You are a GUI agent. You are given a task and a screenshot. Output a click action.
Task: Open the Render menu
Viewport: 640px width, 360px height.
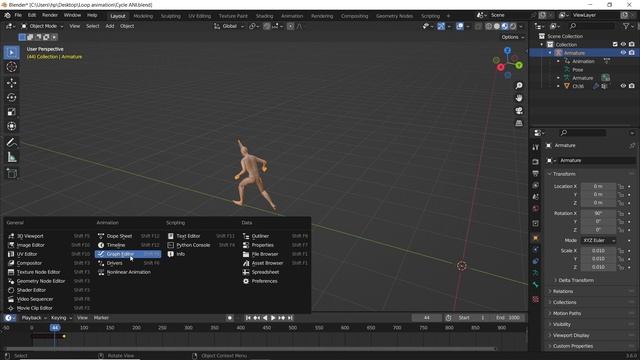pyautogui.click(x=50, y=15)
